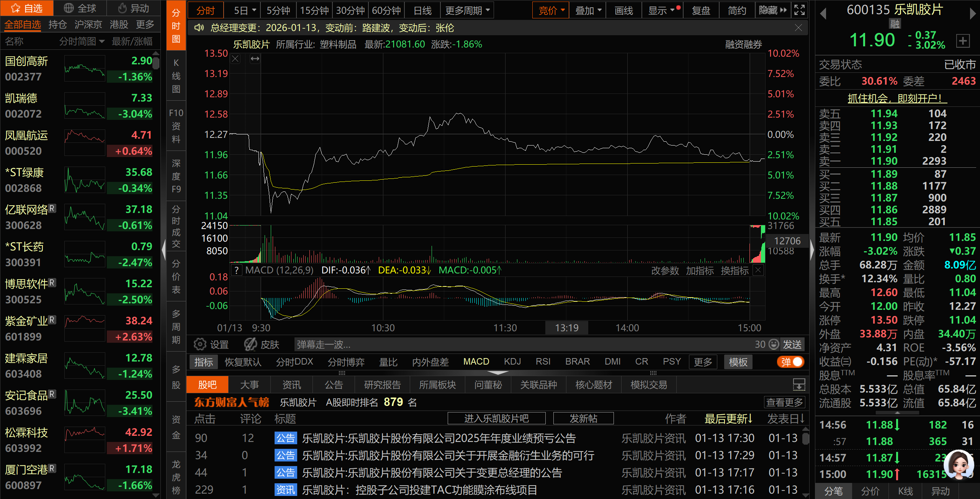
Task: Open the settings gear icon
Action: (200, 344)
